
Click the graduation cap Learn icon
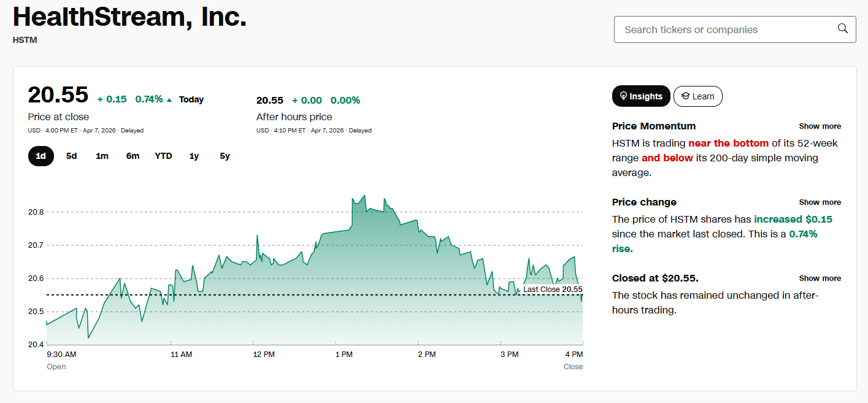[x=685, y=96]
